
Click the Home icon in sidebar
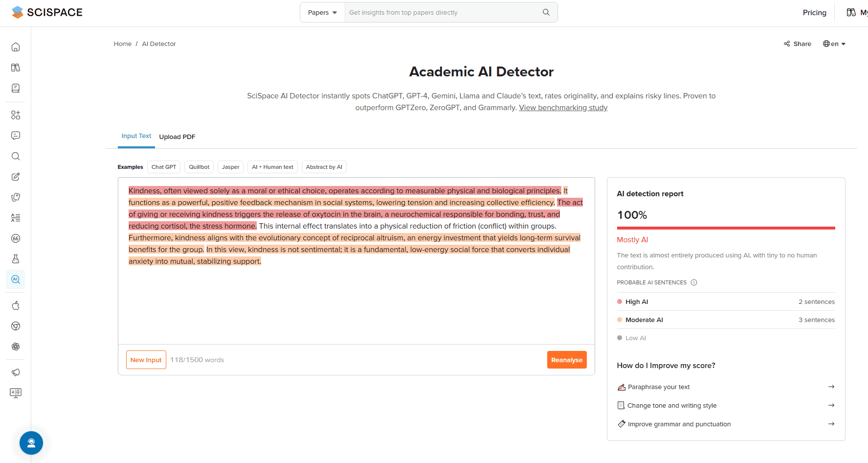[x=16, y=47]
